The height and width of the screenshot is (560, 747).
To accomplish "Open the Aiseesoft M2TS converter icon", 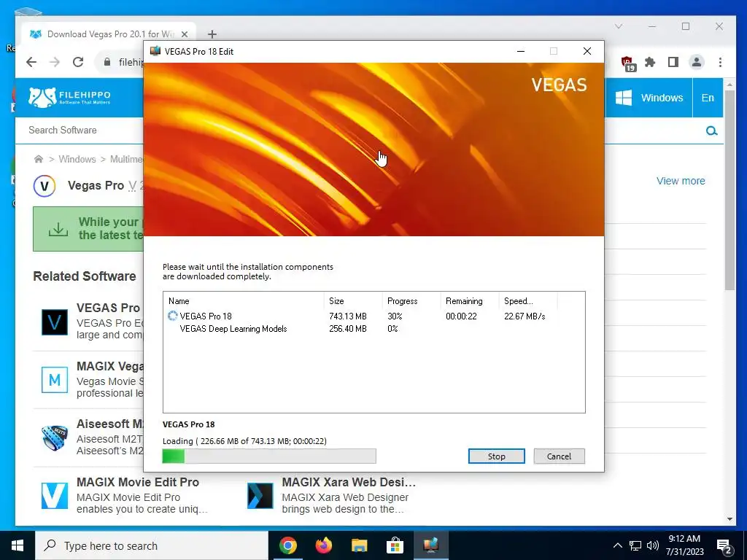I will tap(54, 437).
